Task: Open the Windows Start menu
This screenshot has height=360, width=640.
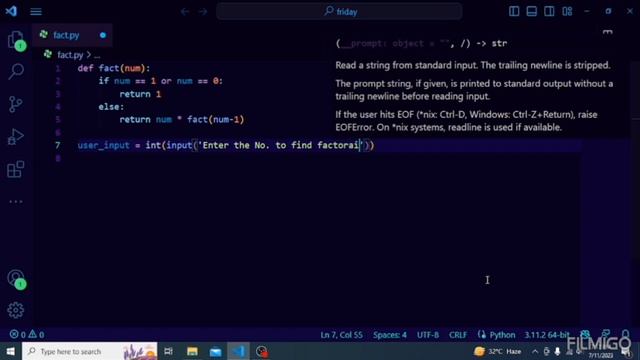Action: [11, 351]
